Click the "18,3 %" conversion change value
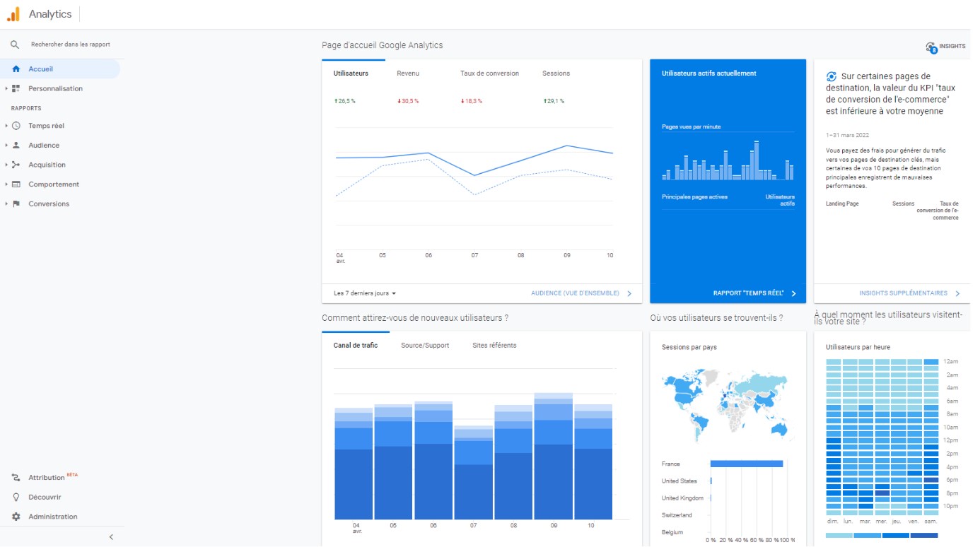The height and width of the screenshot is (547, 980). pos(472,101)
